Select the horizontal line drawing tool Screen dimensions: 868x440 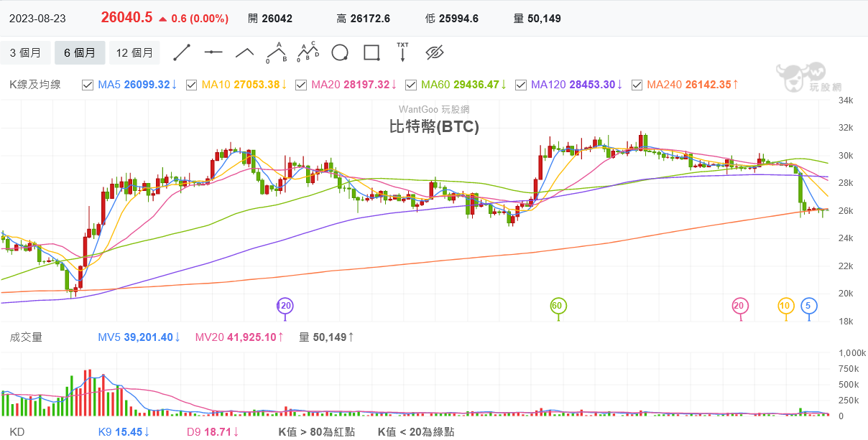213,52
